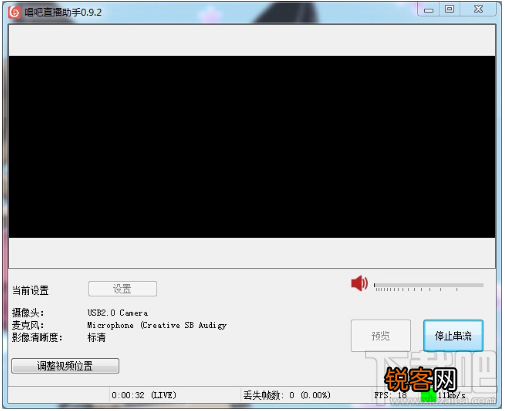Image resolution: width=505 pixels, height=411 pixels.
Task: Maximize the 唱吧直播助手 window
Action: pyautogui.click(x=450, y=9)
